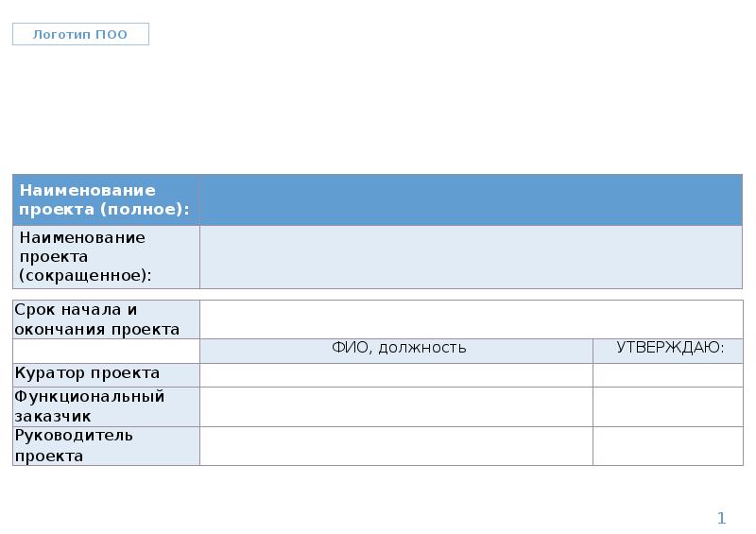Click the УТВЕРЖДАЮ cell for Куратор проекта

click(668, 374)
